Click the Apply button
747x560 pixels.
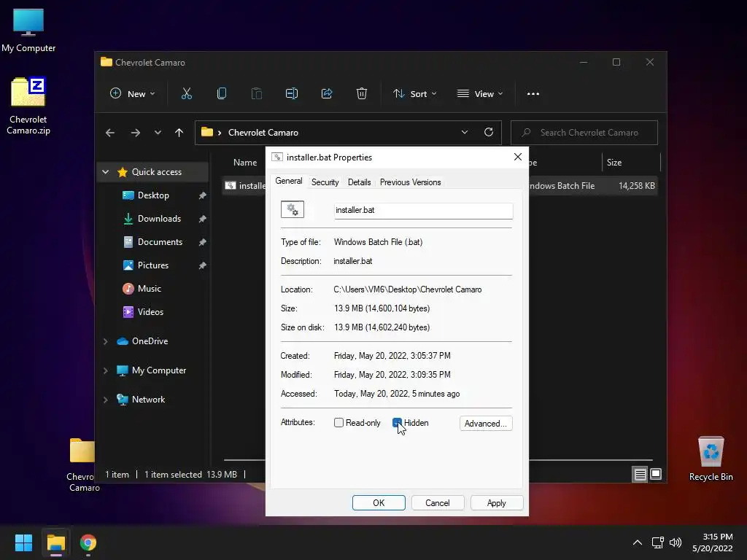pyautogui.click(x=496, y=503)
